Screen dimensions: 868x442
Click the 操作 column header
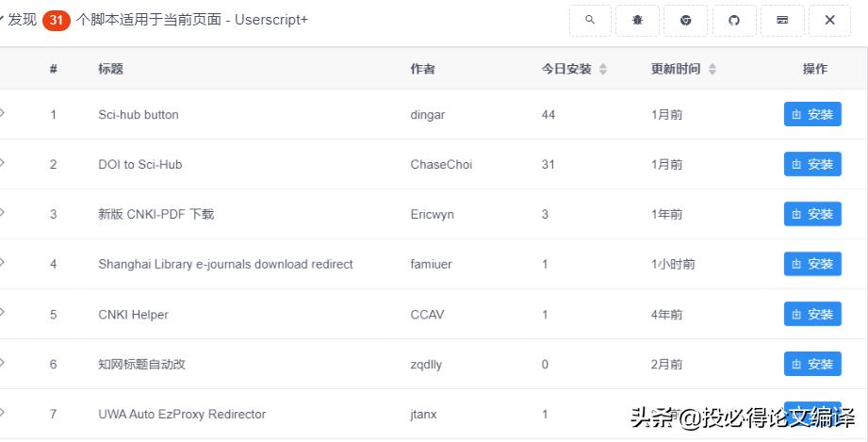click(815, 69)
